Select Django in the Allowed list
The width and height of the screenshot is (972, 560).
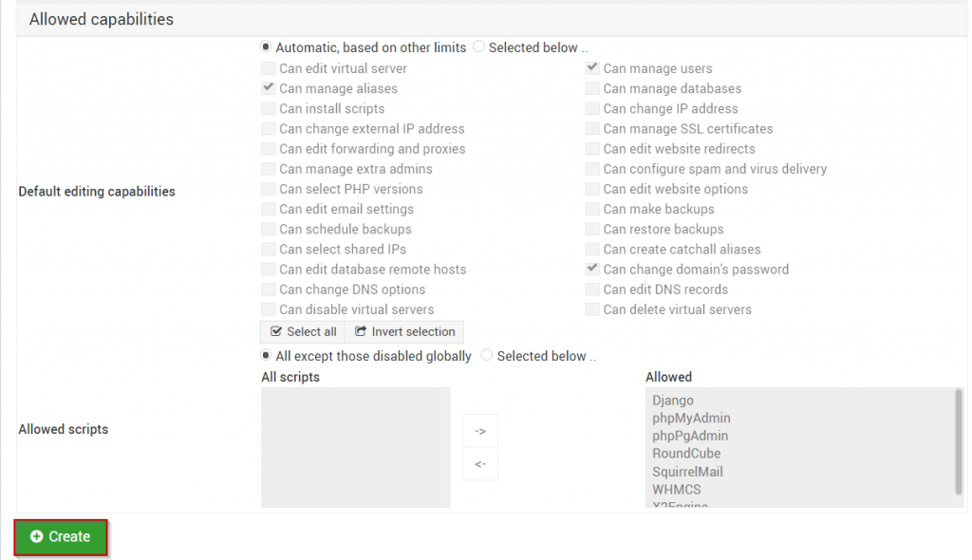(673, 401)
